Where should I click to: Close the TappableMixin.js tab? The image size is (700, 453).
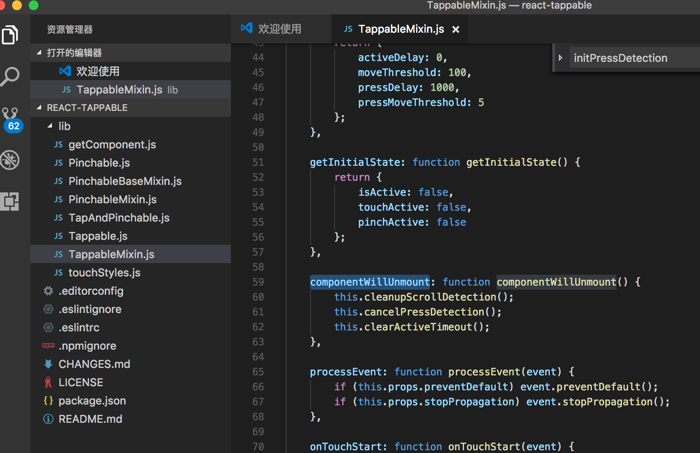[455, 29]
